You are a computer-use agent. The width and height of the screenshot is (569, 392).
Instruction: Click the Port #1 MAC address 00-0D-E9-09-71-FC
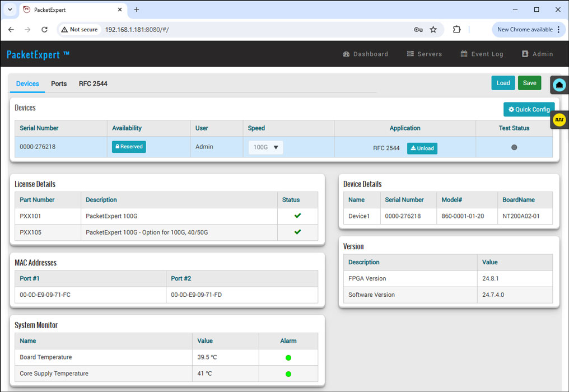click(x=45, y=295)
